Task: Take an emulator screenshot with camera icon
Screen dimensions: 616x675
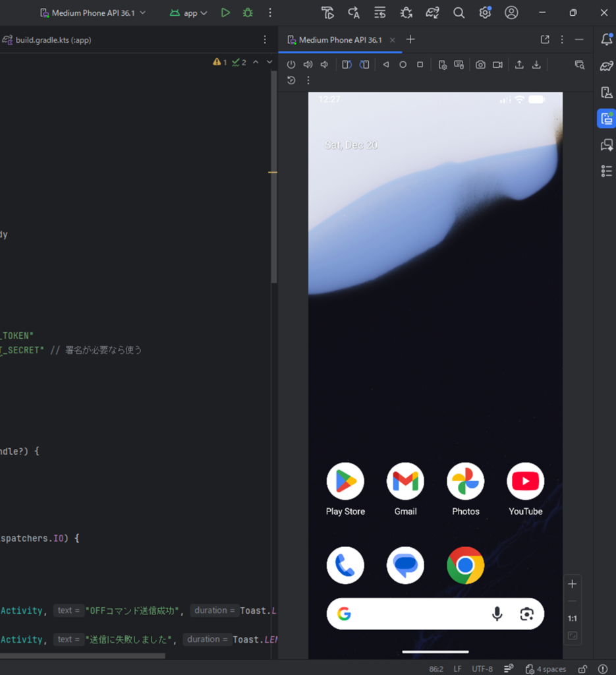Action: [x=480, y=65]
